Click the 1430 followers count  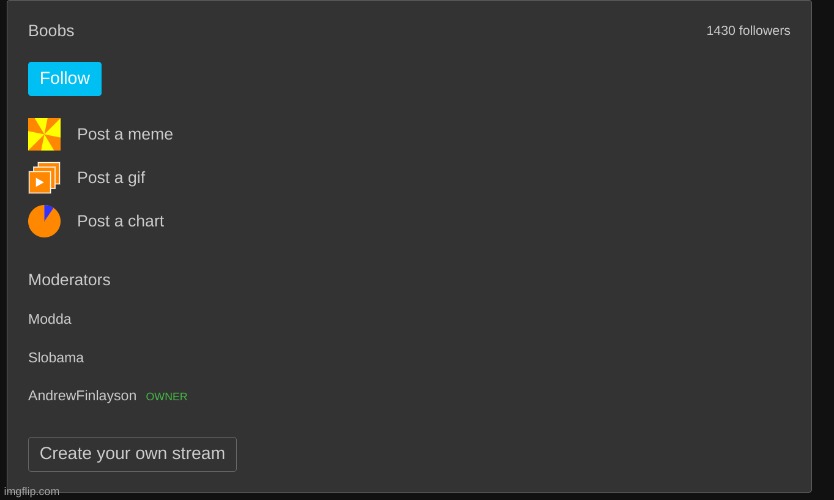coord(748,31)
